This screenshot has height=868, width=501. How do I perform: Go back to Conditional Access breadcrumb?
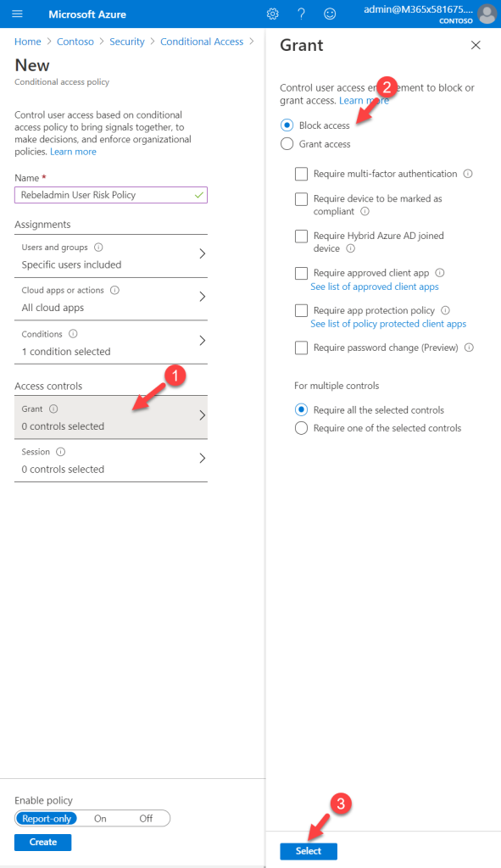point(202,41)
